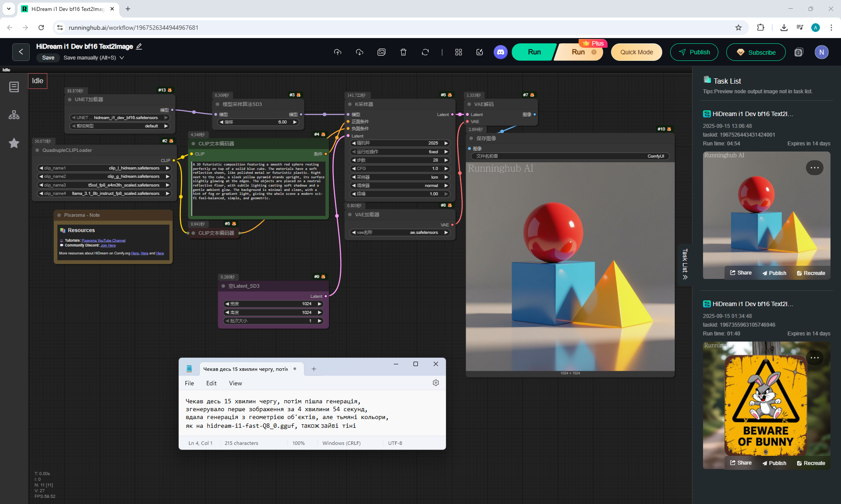Click the trash delete icon in toolbar
This screenshot has width=841, height=504.
[x=403, y=52]
